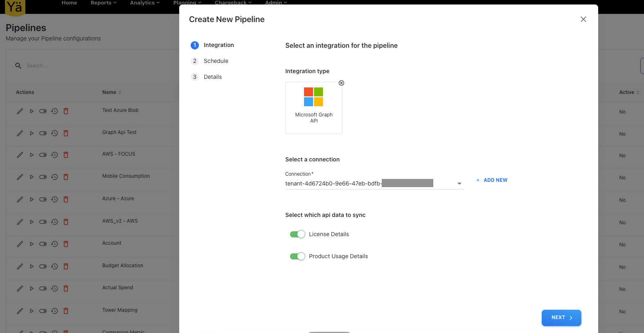Run the Budget Allocation pipeline
The width and height of the screenshot is (644, 333).
[x=32, y=266]
